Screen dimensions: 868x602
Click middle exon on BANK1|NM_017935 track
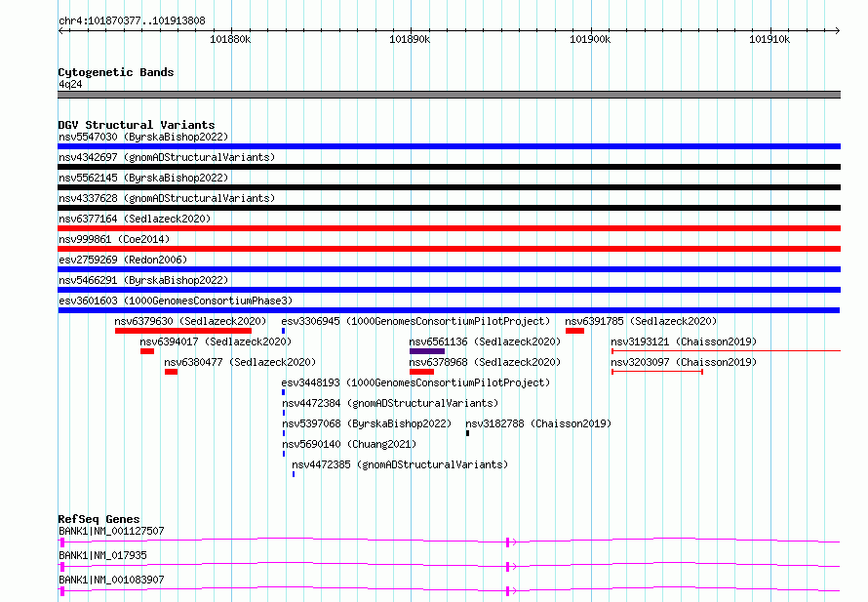[507, 567]
